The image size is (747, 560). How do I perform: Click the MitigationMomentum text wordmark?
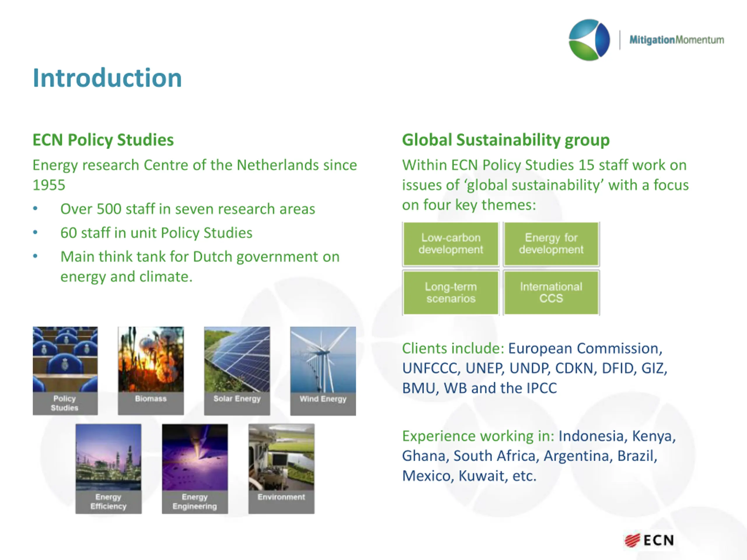(x=677, y=40)
